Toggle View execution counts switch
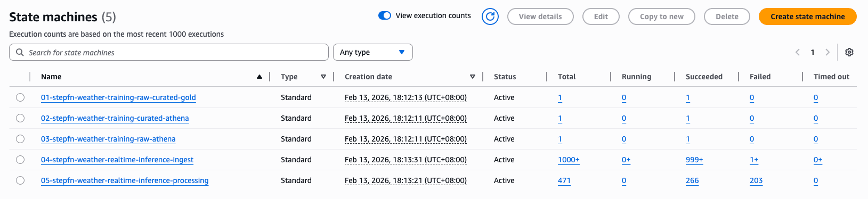This screenshot has height=199, width=868. click(x=385, y=15)
